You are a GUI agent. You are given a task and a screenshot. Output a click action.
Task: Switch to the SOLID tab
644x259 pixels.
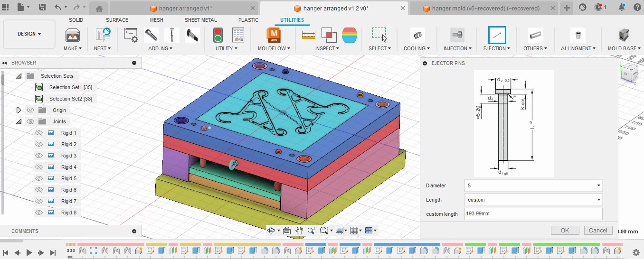(76, 20)
